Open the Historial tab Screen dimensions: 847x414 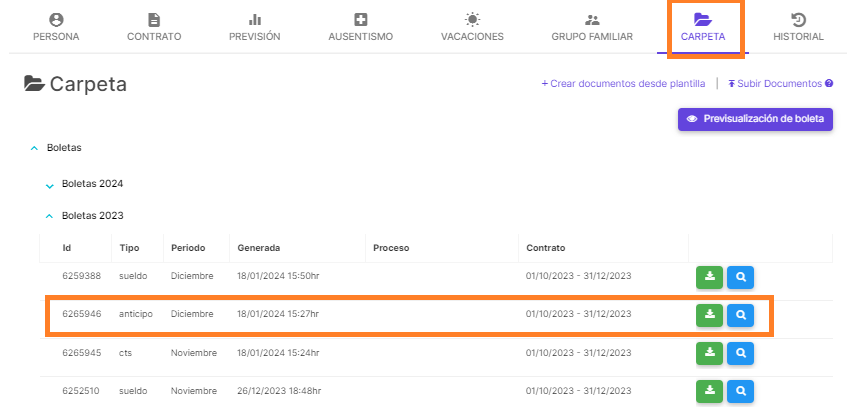tap(798, 28)
